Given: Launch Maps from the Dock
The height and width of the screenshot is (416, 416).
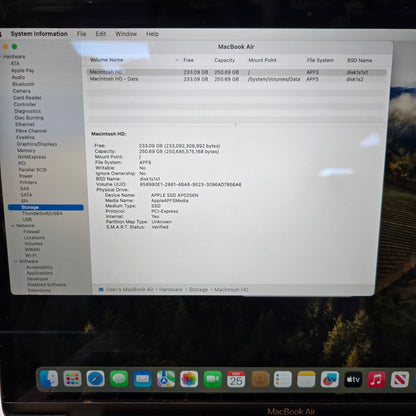Looking at the screenshot, I should coord(166,379).
